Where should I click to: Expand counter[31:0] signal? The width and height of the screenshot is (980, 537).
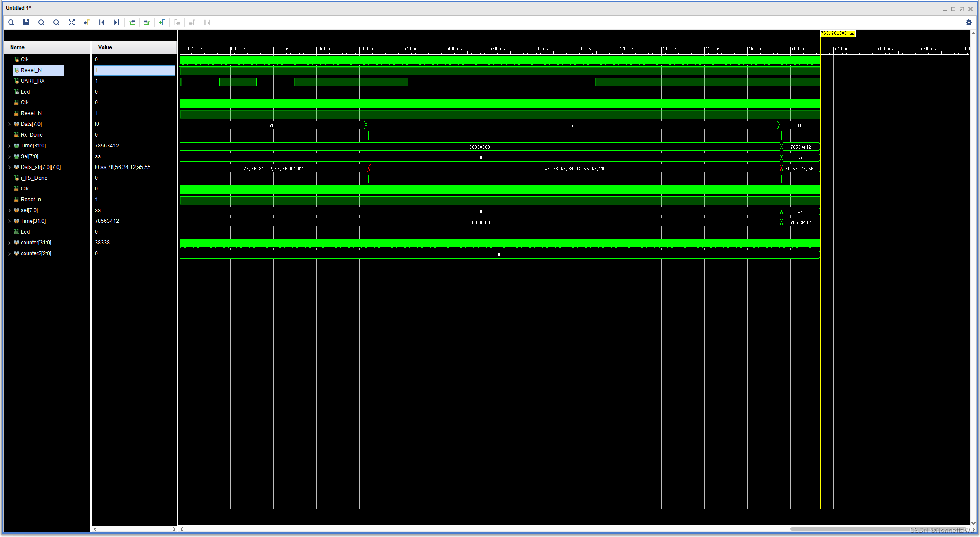(x=9, y=243)
